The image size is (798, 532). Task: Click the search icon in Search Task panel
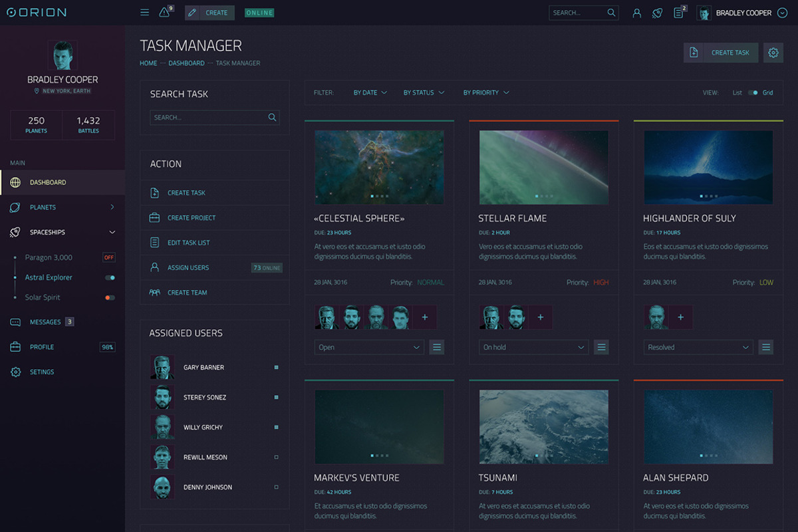[272, 118]
